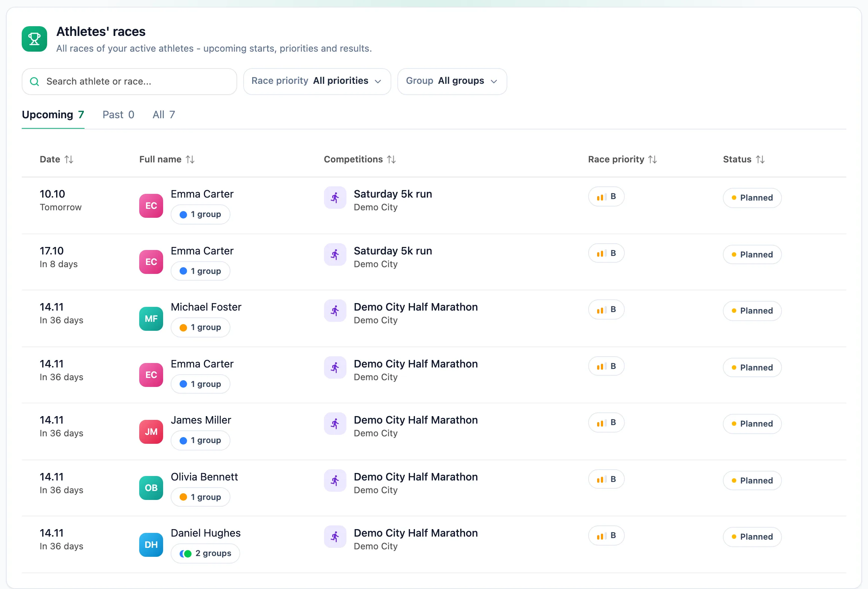Click 1 group chip under Olivia Bennett
This screenshot has height=589, width=868.
(x=200, y=497)
